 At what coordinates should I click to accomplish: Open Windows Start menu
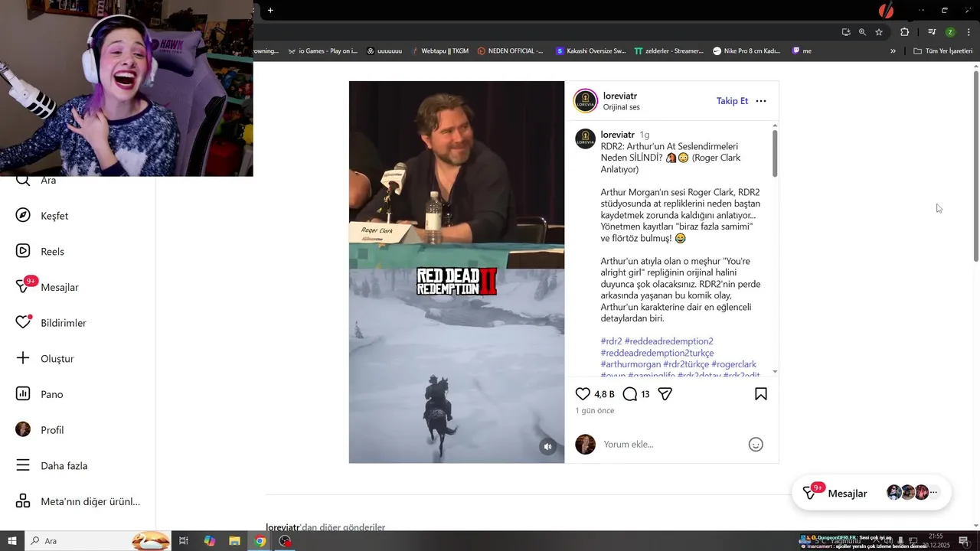click(11, 541)
